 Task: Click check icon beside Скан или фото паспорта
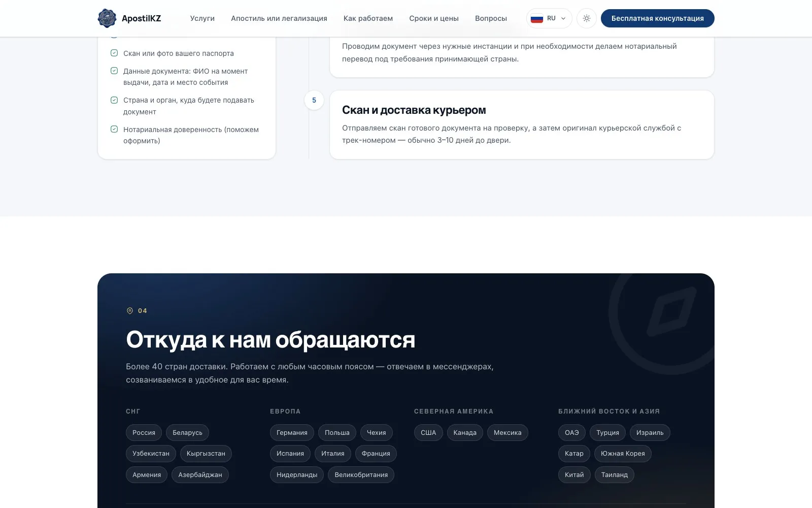[x=114, y=53]
